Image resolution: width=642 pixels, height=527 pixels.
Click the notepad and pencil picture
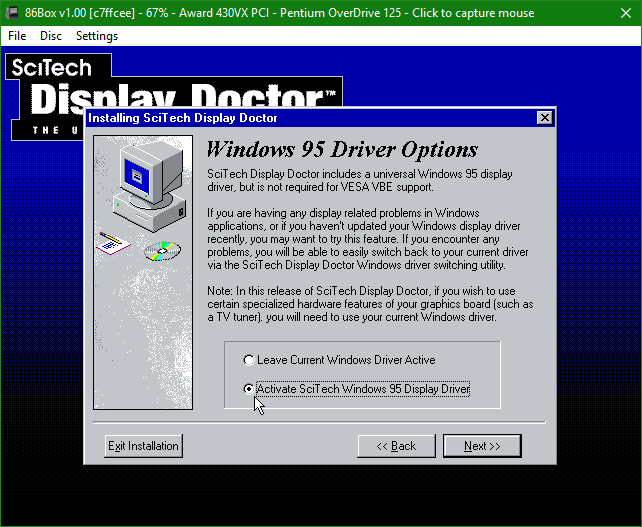pos(113,243)
